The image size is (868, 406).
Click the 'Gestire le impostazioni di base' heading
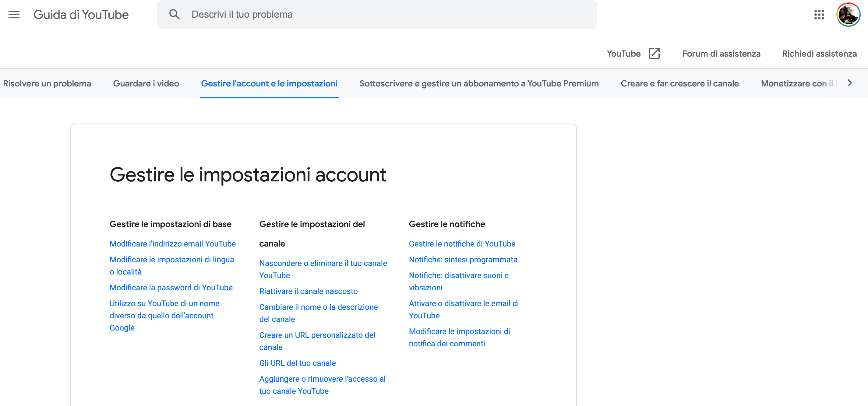(171, 224)
